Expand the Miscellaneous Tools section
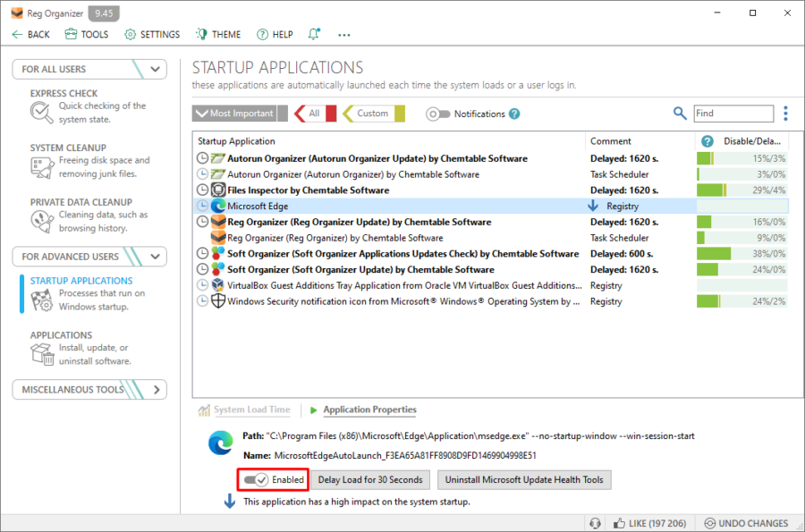The width and height of the screenshot is (805, 532). pyautogui.click(x=157, y=390)
